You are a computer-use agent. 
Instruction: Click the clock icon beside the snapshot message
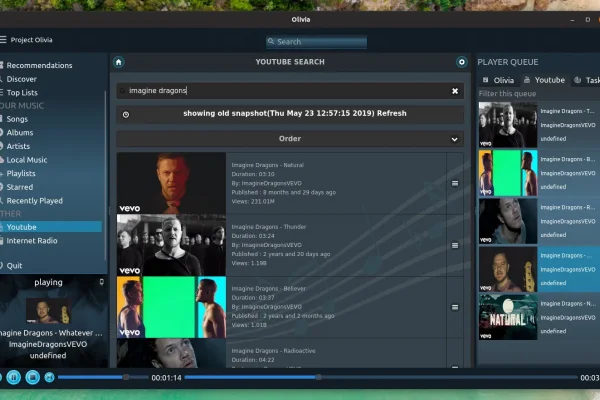[x=126, y=114]
